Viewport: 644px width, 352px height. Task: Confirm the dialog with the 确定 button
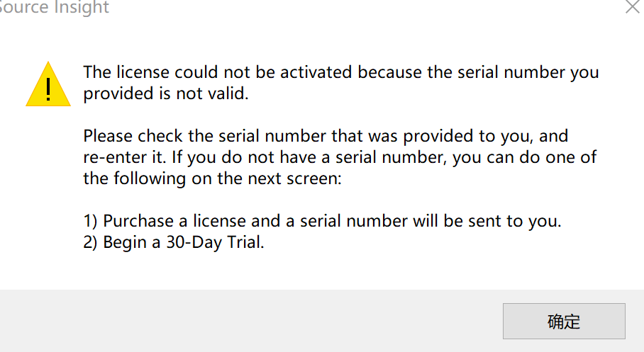click(564, 322)
